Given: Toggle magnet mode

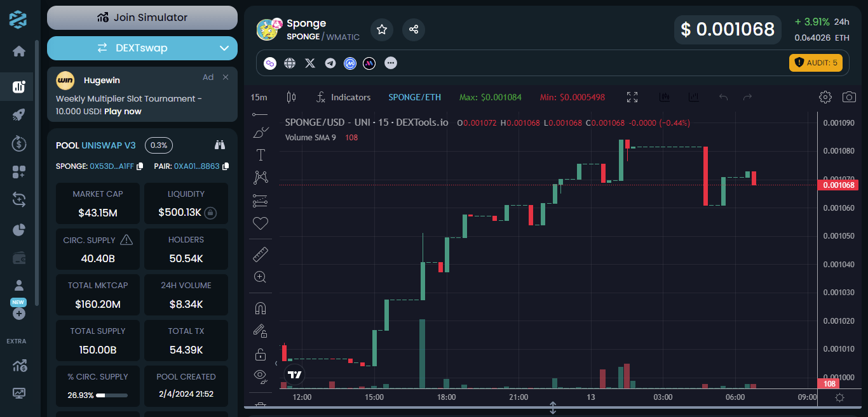Looking at the screenshot, I should click(261, 308).
